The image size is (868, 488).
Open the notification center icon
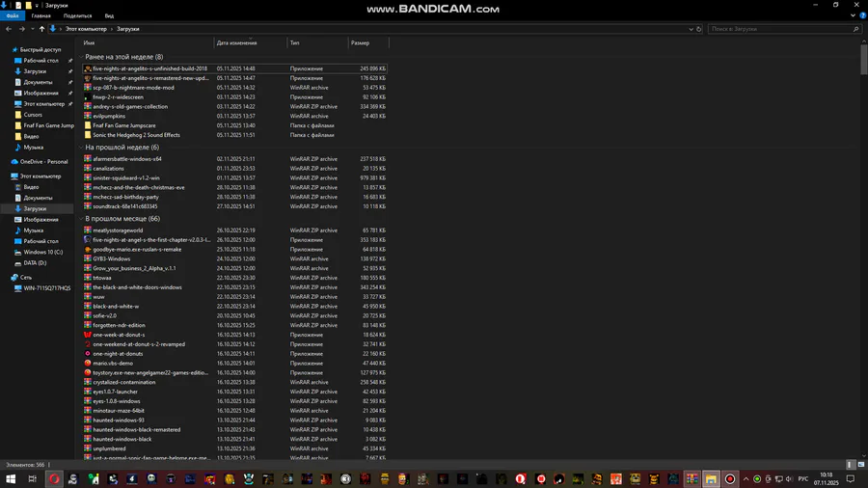coord(851,478)
